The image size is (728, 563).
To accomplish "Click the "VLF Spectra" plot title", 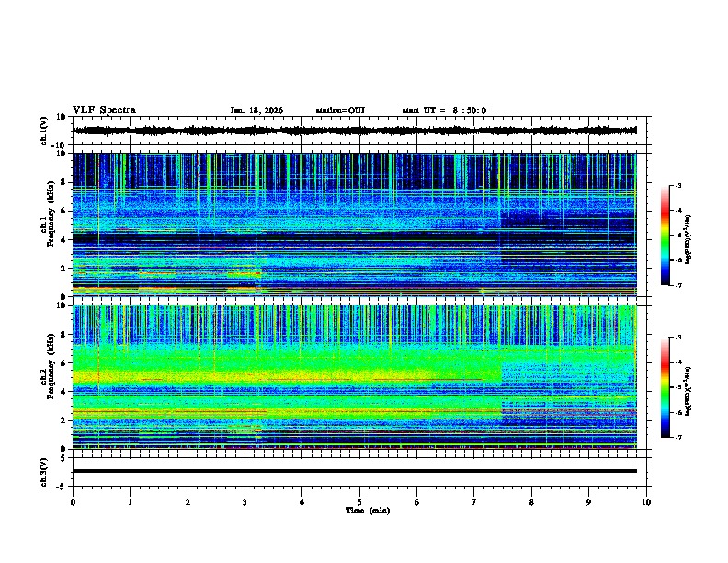I will (x=104, y=110).
